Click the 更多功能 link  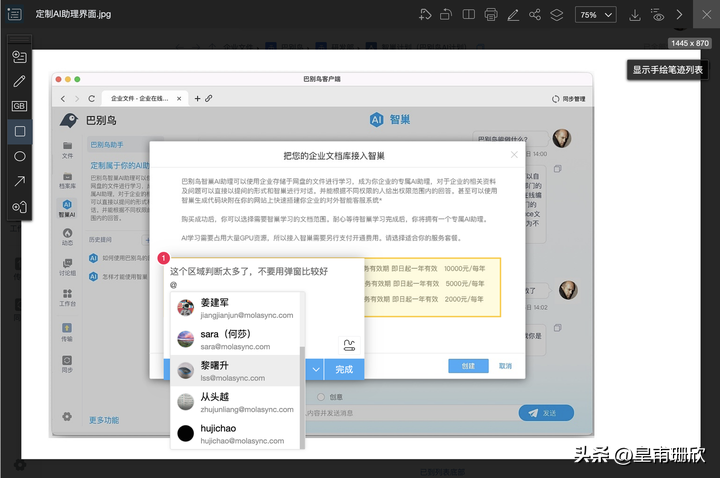tap(104, 420)
